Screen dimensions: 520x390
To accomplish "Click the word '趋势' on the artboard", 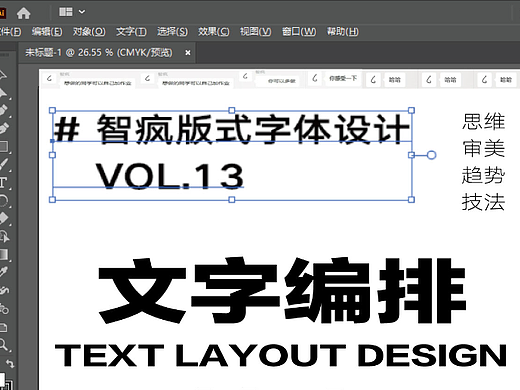I will (x=483, y=175).
